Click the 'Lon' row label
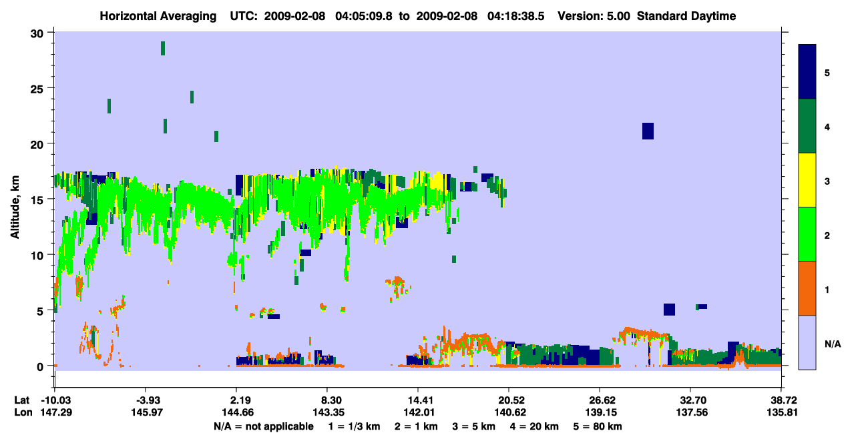 [22, 412]
